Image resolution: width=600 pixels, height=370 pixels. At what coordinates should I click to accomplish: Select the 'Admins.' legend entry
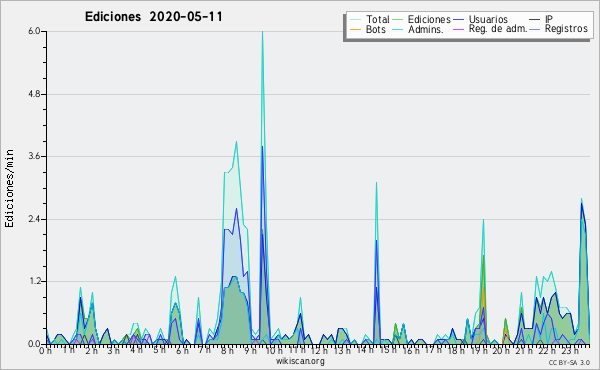(418, 29)
